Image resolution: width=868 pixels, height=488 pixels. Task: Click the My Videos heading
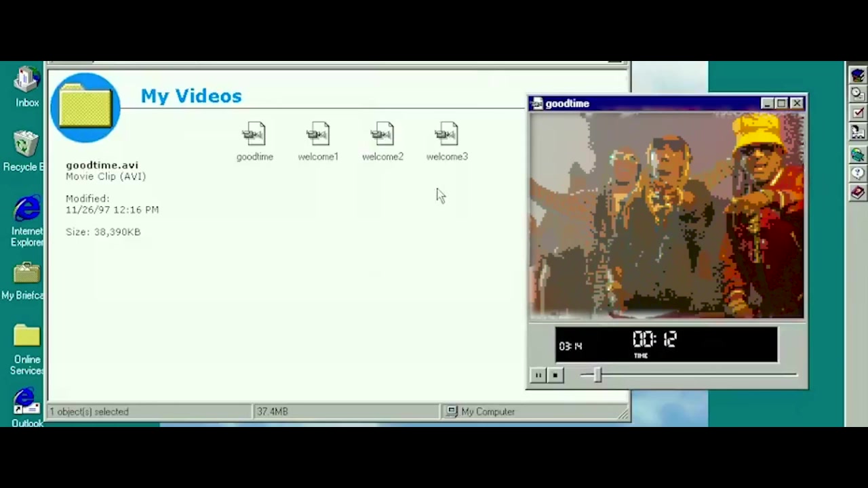coord(191,96)
